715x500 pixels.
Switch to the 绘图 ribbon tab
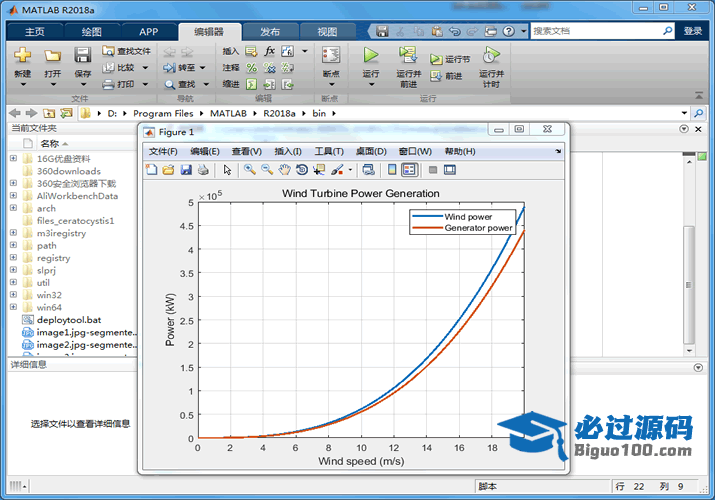[91, 32]
